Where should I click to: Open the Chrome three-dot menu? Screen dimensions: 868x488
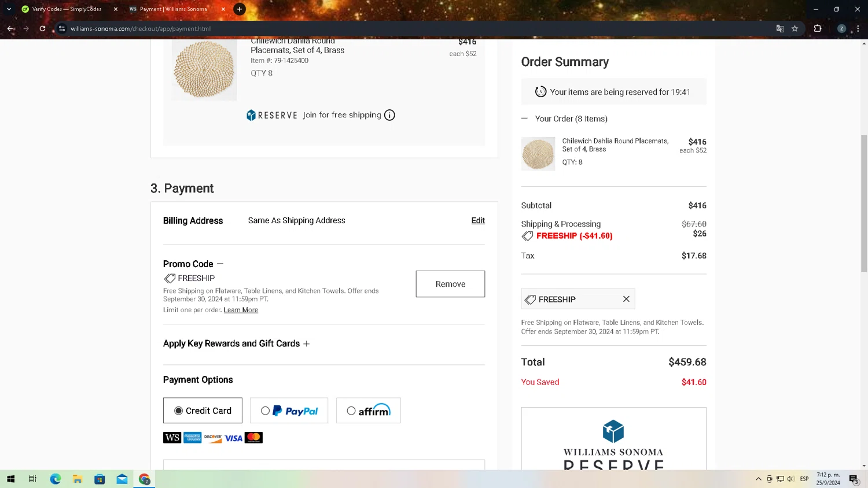click(858, 28)
